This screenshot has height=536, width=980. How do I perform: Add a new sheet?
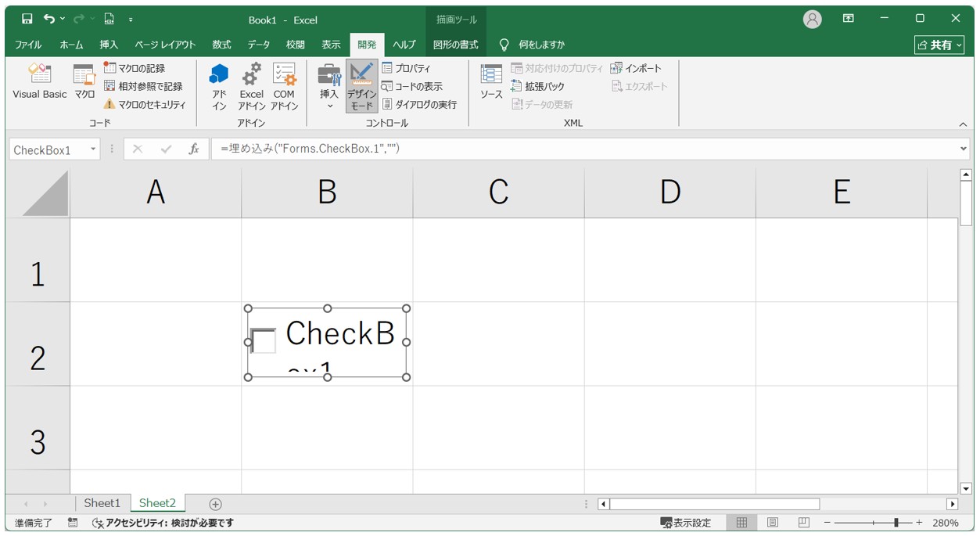pos(216,504)
